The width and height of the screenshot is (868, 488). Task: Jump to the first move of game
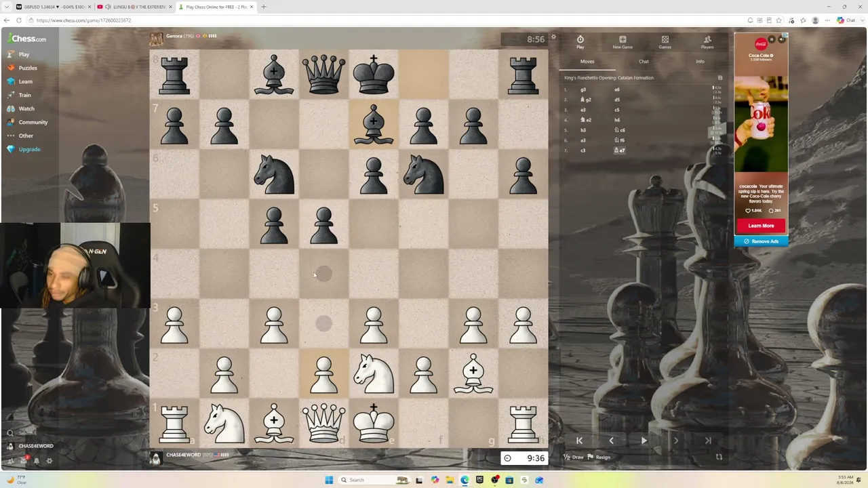click(579, 441)
